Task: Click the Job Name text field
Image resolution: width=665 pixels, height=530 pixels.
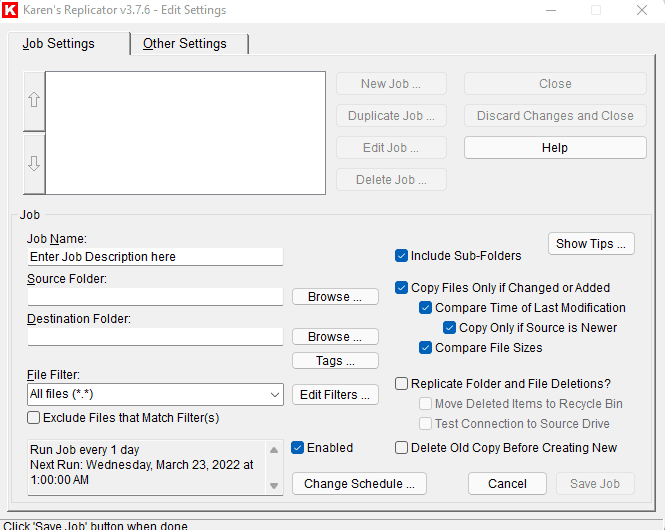Action: pos(155,257)
